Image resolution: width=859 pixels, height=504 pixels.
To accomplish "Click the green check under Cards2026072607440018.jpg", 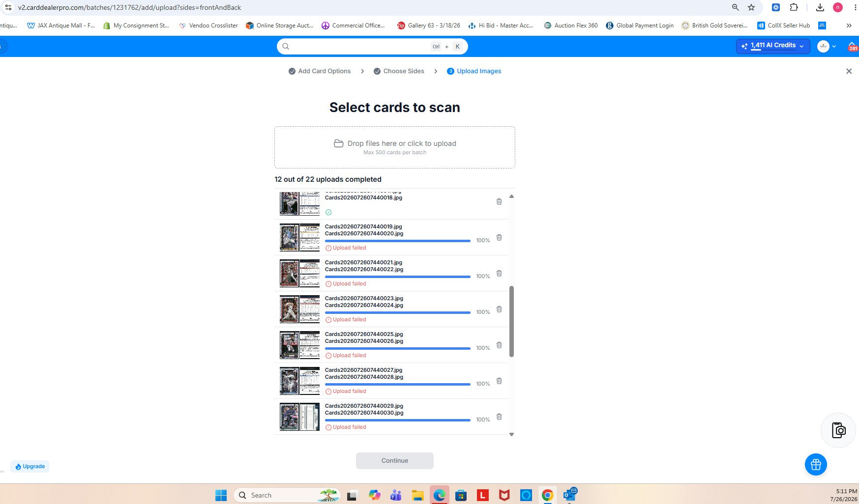I will click(328, 212).
